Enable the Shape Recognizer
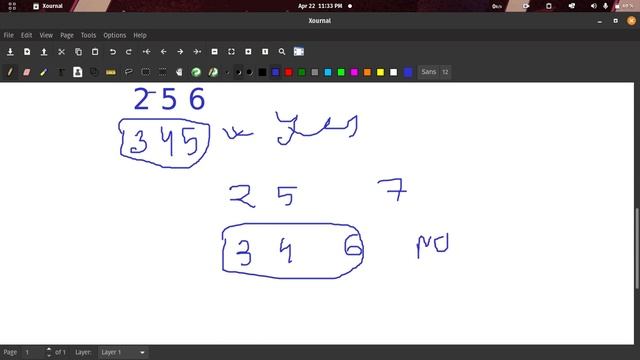The image size is (640, 360). [94, 72]
